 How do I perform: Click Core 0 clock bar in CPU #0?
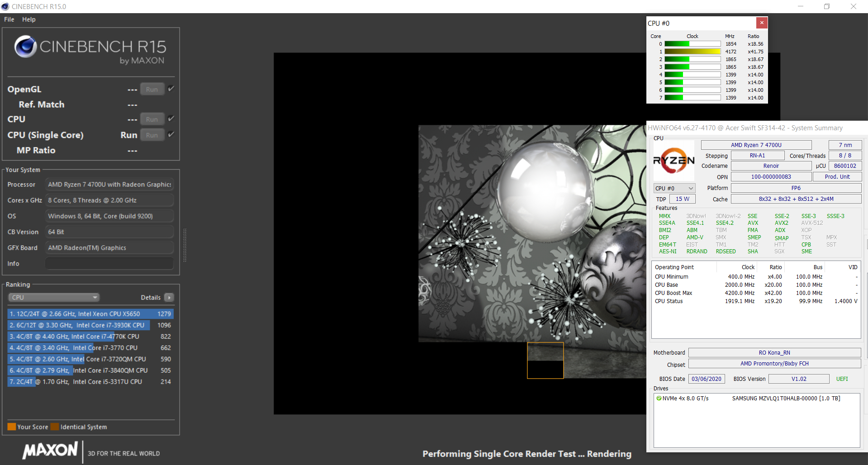(x=693, y=44)
